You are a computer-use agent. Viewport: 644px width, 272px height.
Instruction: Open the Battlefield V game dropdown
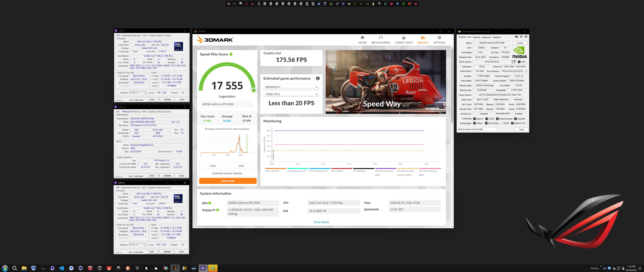point(291,87)
